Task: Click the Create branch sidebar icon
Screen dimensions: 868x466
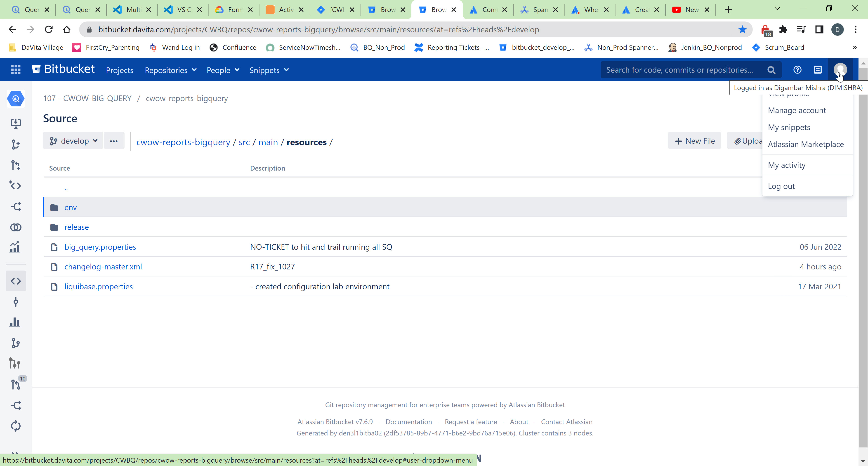Action: click(16, 145)
